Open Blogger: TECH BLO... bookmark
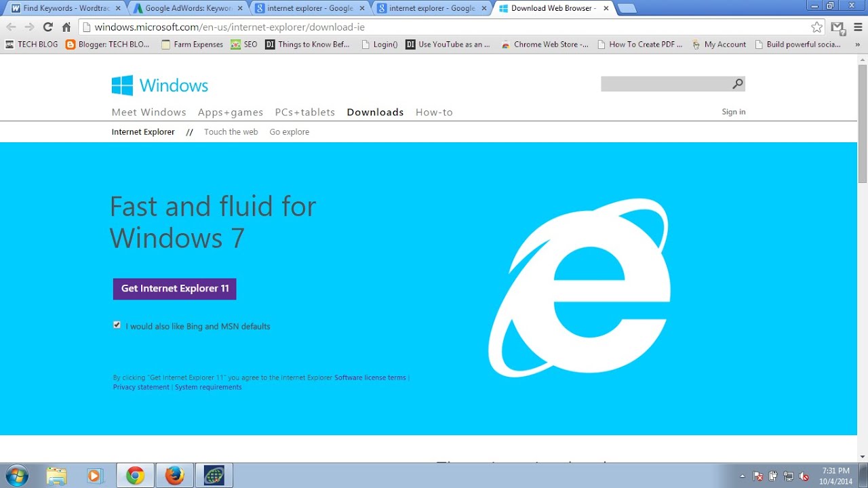868x488 pixels. coord(108,45)
